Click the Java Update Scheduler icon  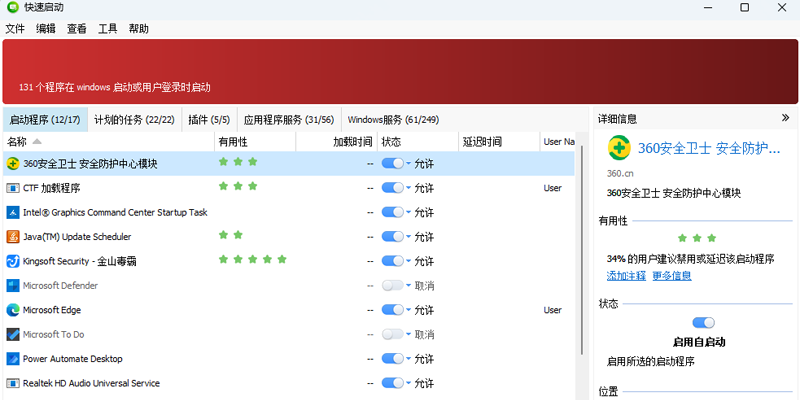13,237
